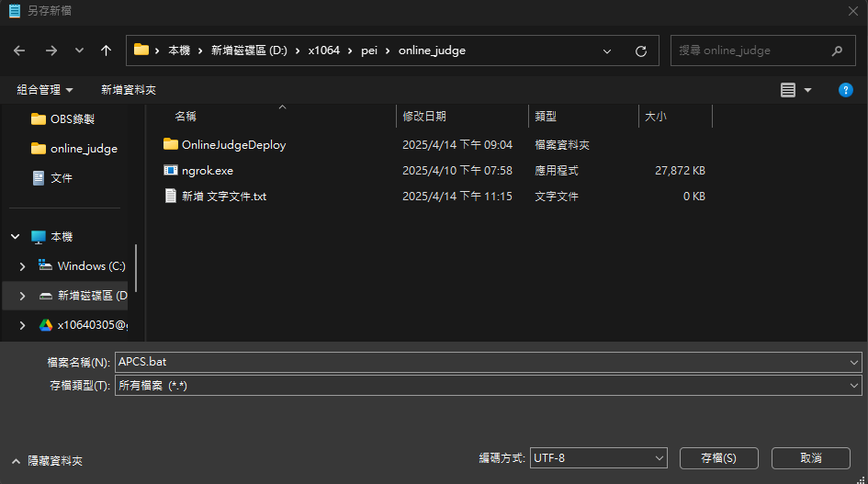This screenshot has height=484, width=868.
Task: Cancel the dialog with 取消
Action: click(810, 458)
